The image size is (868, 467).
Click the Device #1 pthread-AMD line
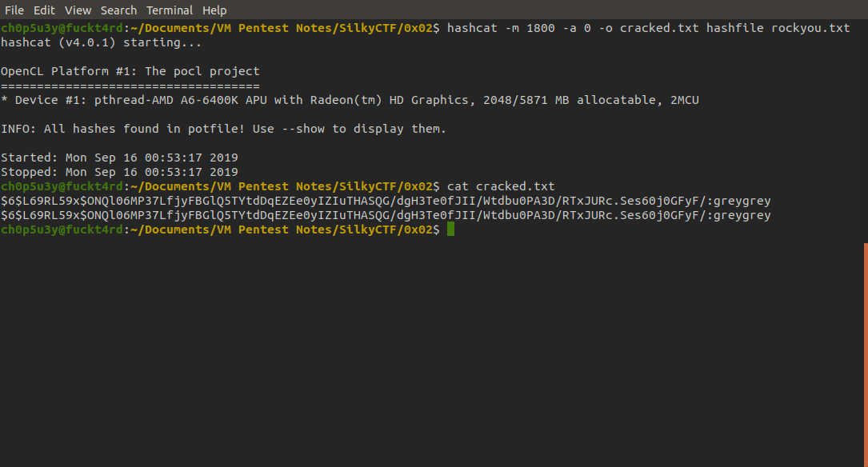click(x=350, y=100)
